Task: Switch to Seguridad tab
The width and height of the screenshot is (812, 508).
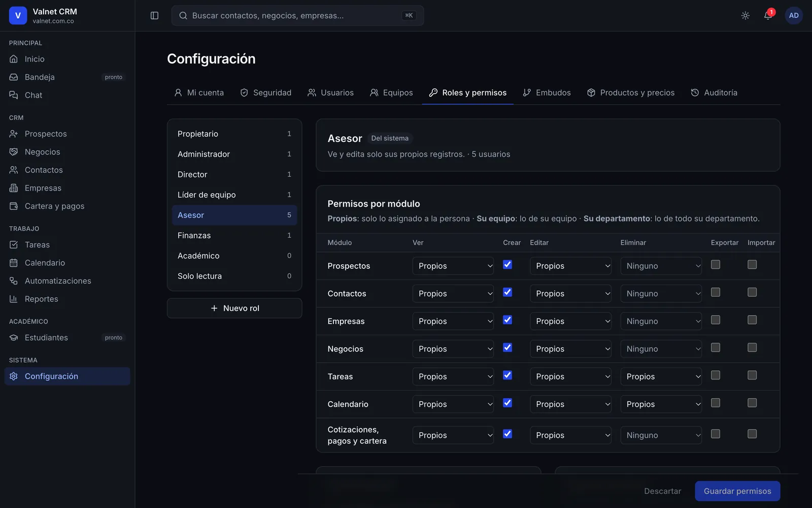Action: coord(266,92)
